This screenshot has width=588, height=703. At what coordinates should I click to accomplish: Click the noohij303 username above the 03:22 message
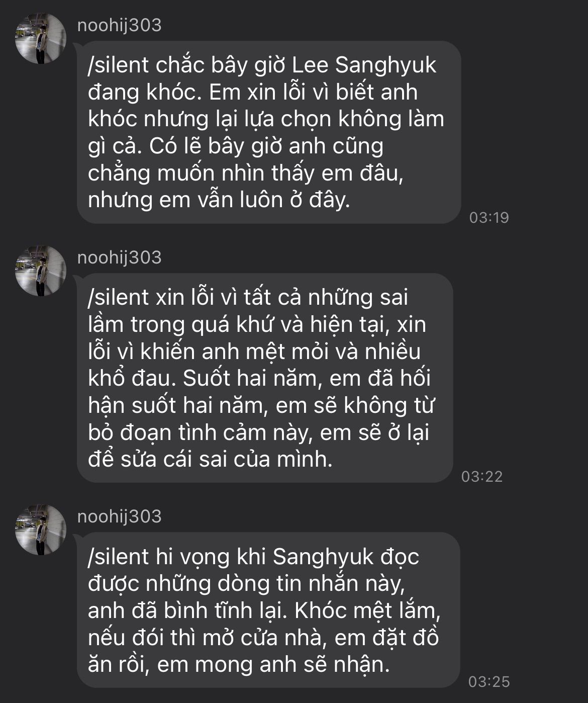coord(120,257)
